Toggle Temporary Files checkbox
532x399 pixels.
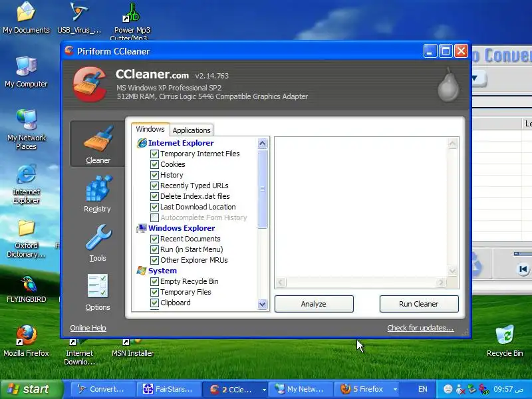(154, 292)
